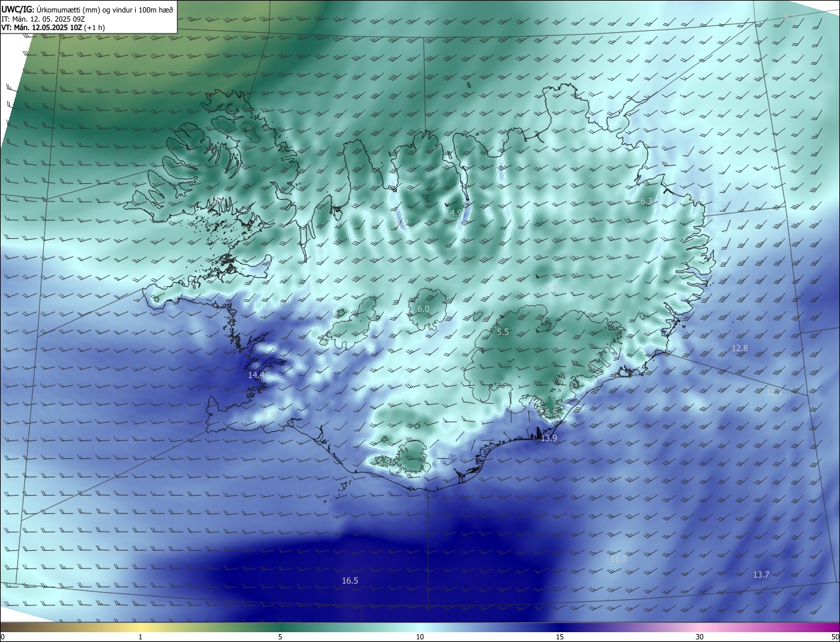Screen dimensions: 840x642
Task: Click the 13.9 value on the south coast
Action: coord(549,438)
